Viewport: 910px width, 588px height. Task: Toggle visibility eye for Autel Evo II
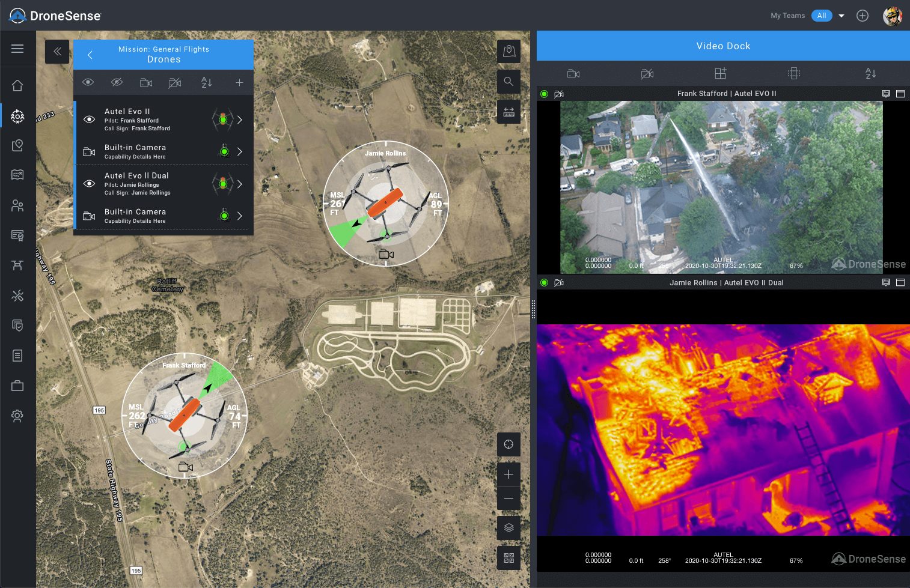89,120
